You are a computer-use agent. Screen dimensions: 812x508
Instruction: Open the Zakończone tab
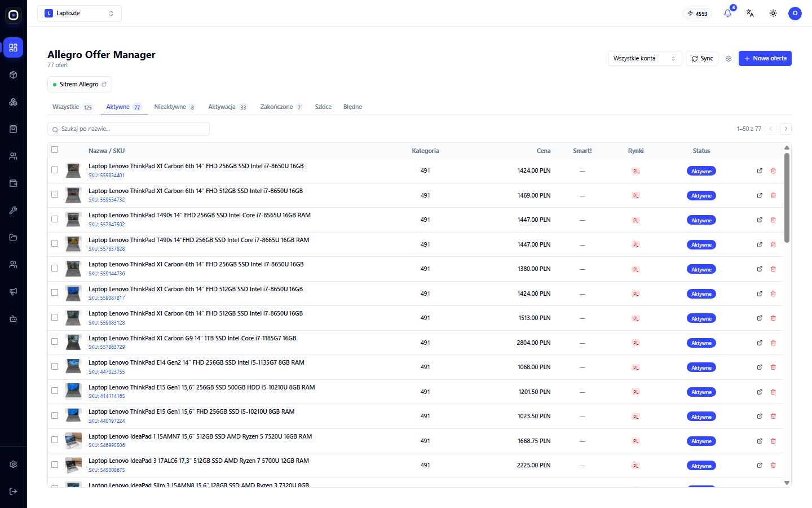tap(281, 107)
